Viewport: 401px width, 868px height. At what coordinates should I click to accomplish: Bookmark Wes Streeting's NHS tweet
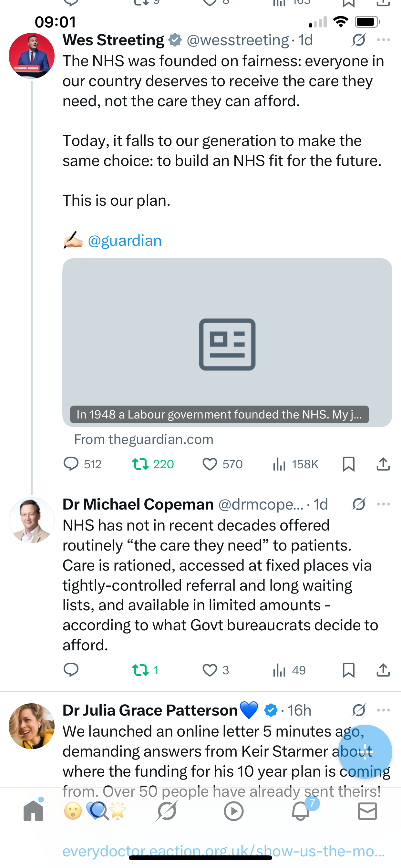(x=348, y=464)
